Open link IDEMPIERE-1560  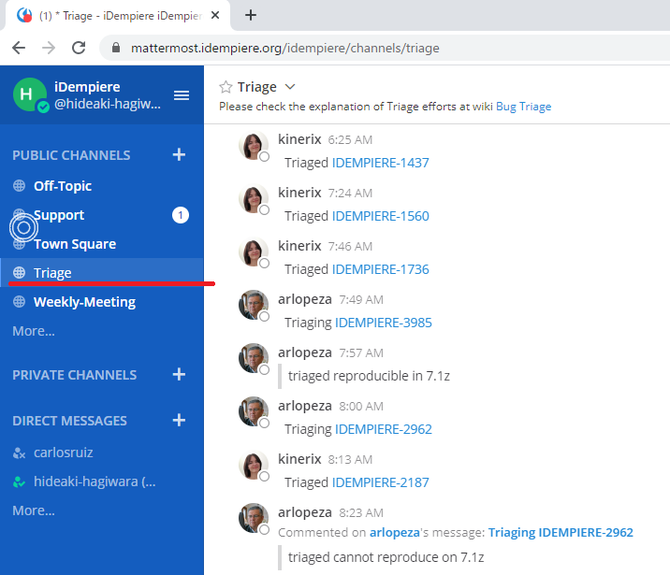380,216
